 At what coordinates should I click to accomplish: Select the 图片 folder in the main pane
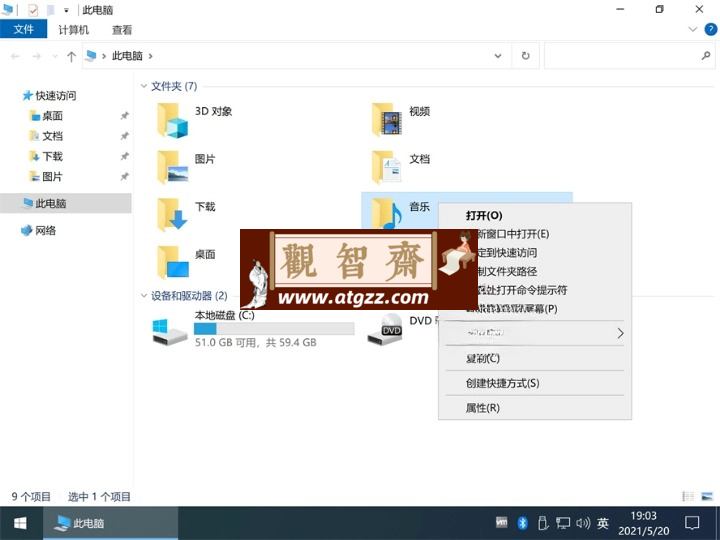coord(172,167)
